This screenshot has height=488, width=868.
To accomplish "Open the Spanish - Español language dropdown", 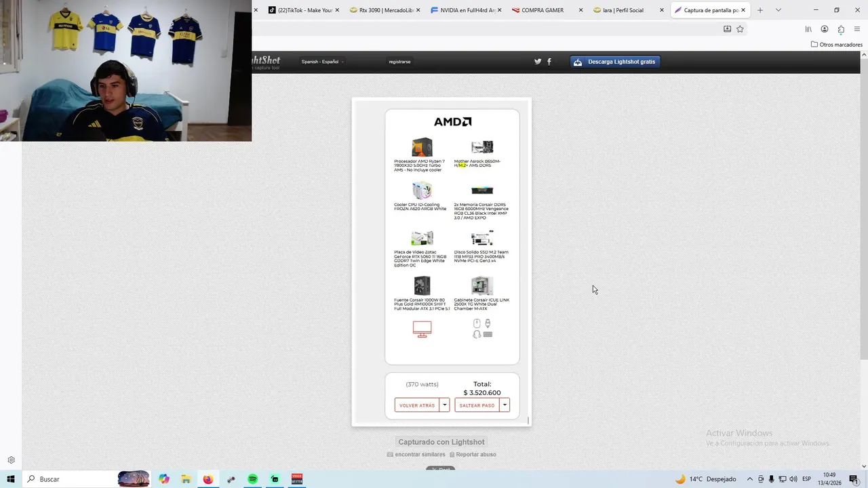I will click(x=322, y=62).
